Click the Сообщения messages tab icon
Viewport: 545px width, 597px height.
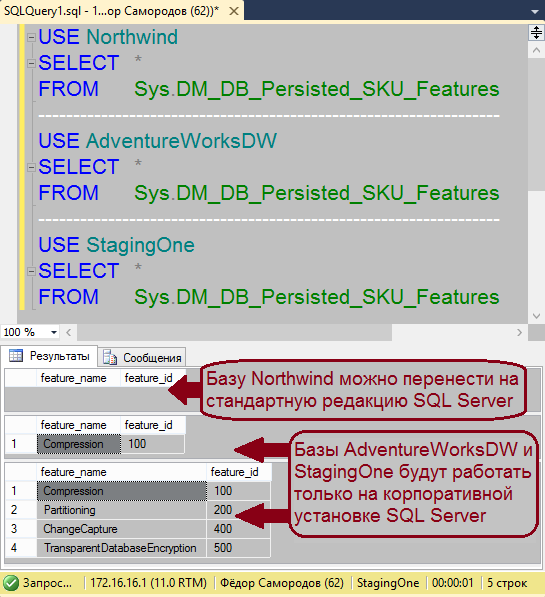click(110, 358)
